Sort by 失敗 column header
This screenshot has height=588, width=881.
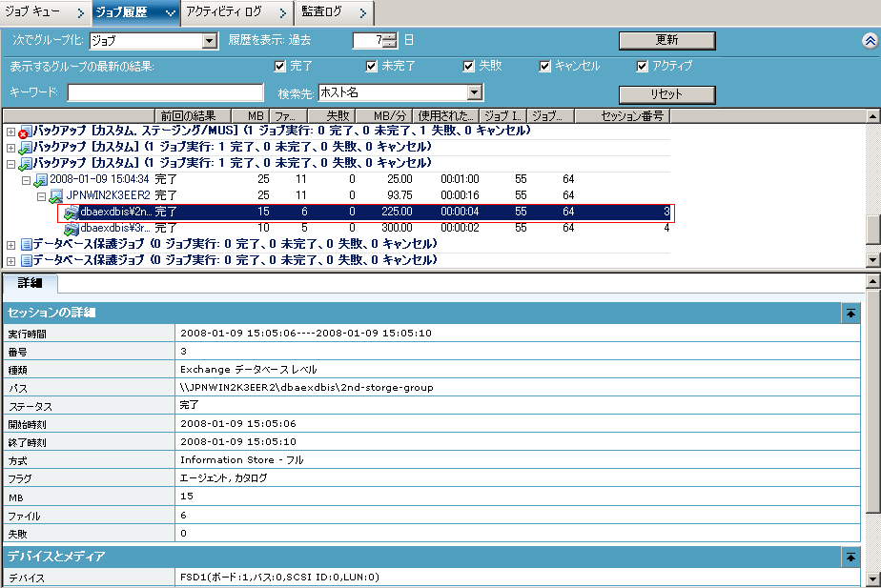(x=332, y=116)
